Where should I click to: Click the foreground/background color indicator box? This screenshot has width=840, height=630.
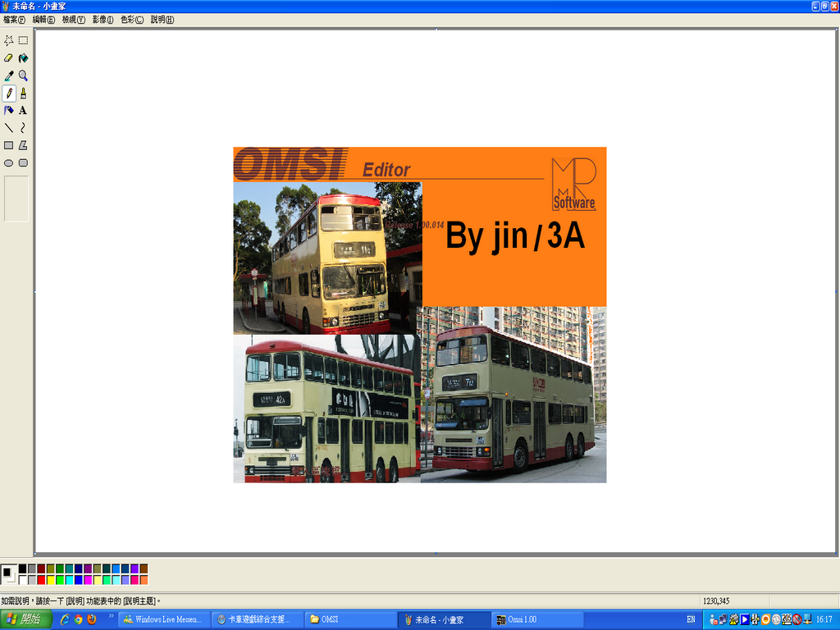[8, 574]
